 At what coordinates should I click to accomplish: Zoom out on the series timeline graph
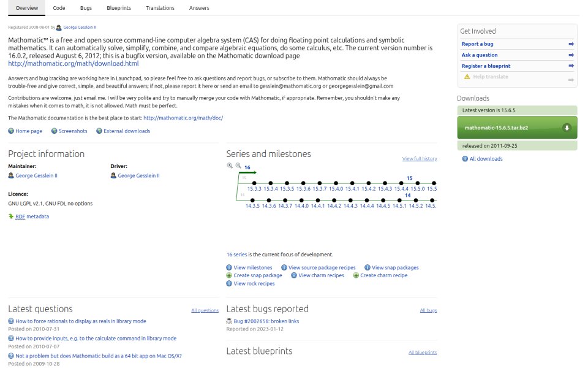(238, 165)
